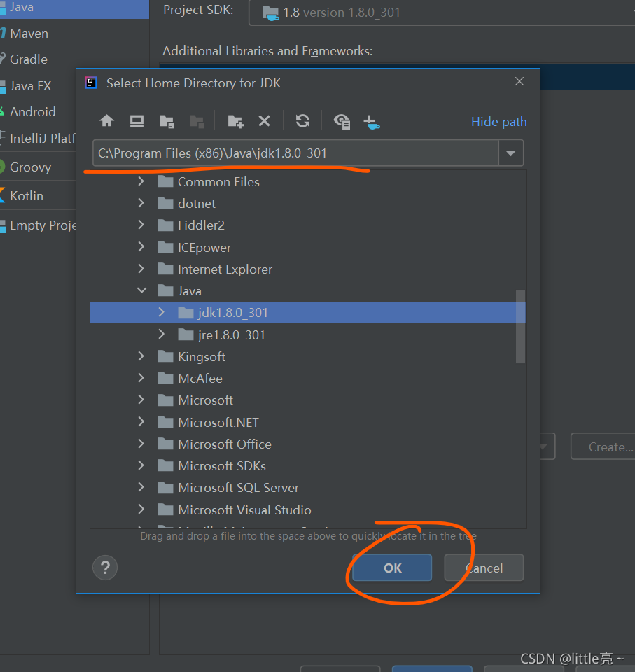Open the help question mark button
Image resolution: width=635 pixels, height=672 pixels.
click(x=105, y=568)
